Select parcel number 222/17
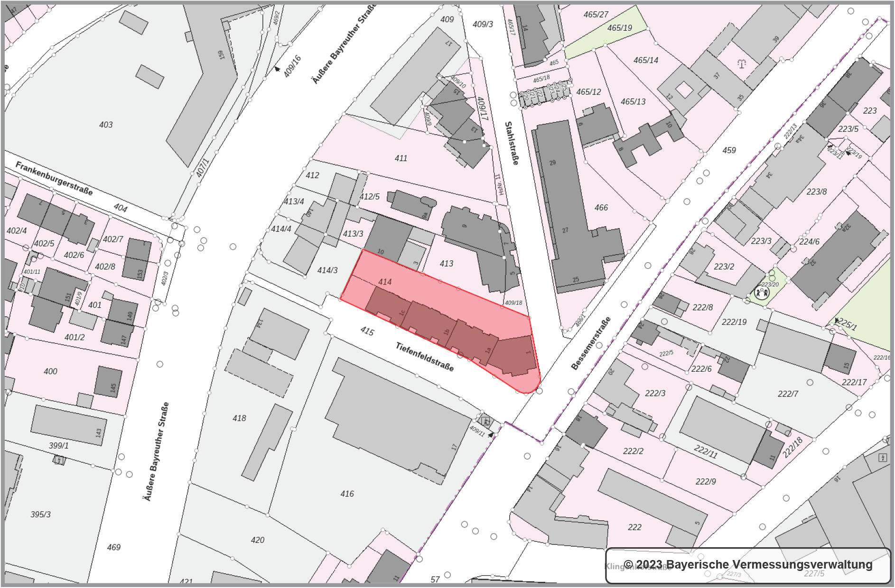The width and height of the screenshot is (895, 588). click(854, 382)
